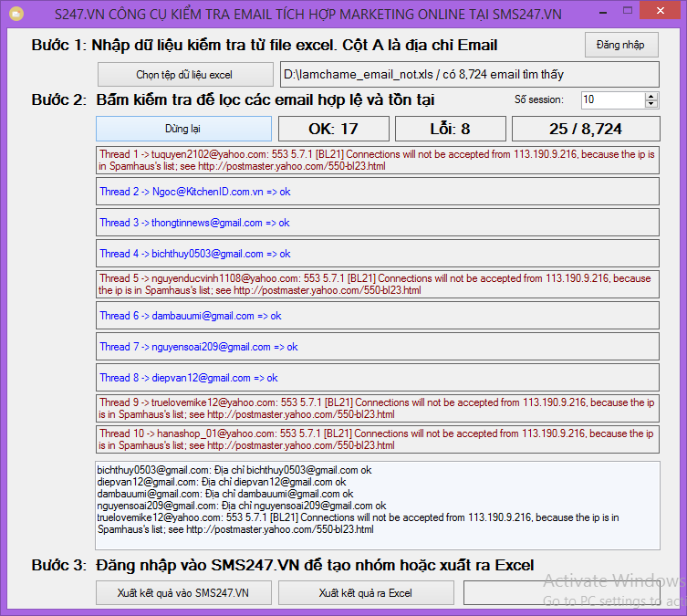The width and height of the screenshot is (687, 616).
Task: Click the Đăng nhập login button
Action: (621, 45)
